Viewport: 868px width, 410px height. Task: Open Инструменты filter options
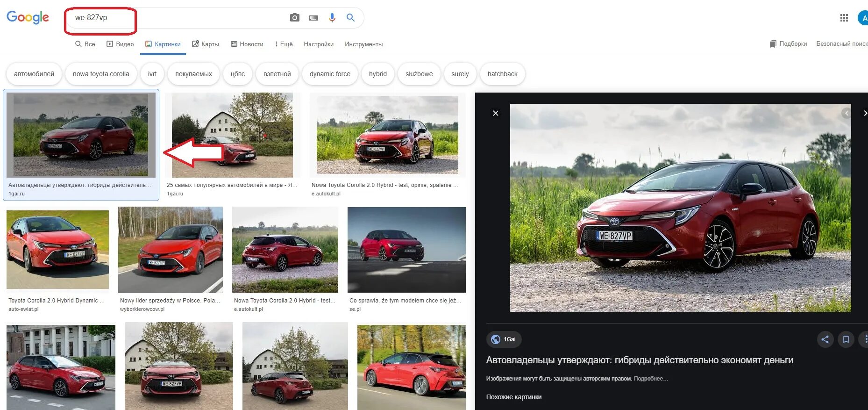point(363,44)
